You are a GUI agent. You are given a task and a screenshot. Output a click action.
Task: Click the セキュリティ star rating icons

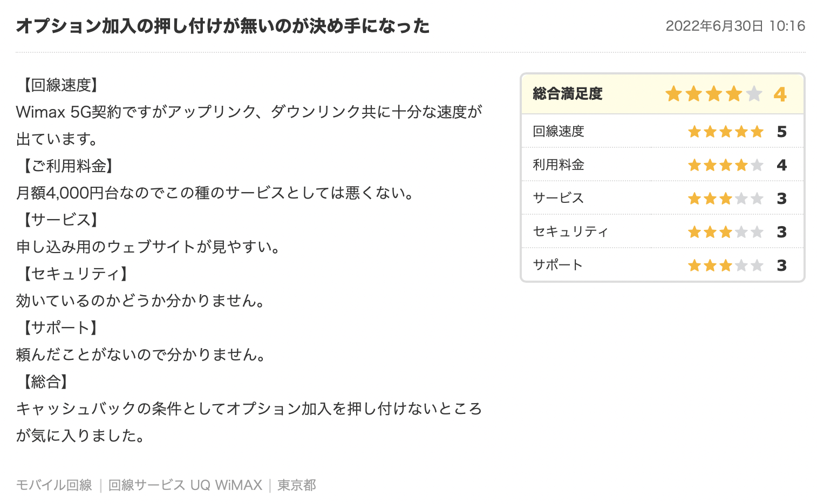[x=726, y=232]
